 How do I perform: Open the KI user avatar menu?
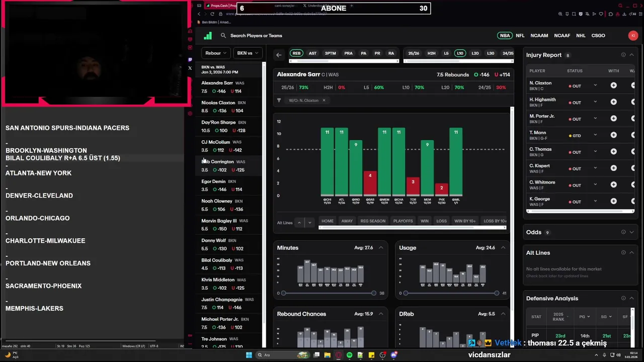tap(633, 36)
